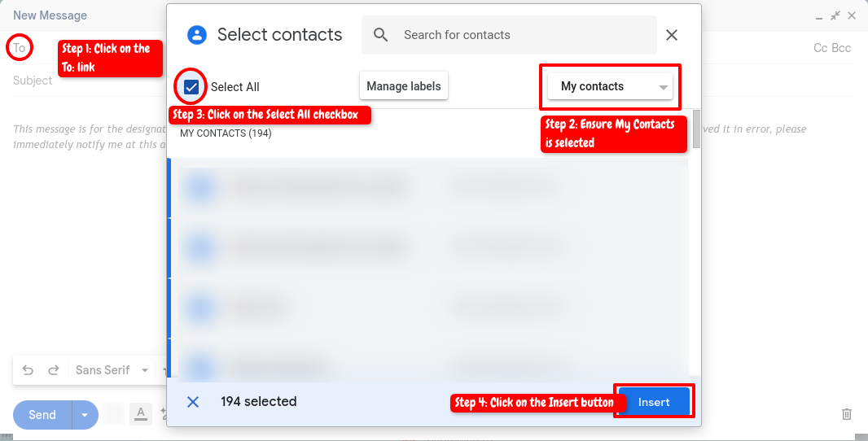Click the undo arrow in compose toolbar
Image resolution: width=868 pixels, height=441 pixels.
(28, 370)
